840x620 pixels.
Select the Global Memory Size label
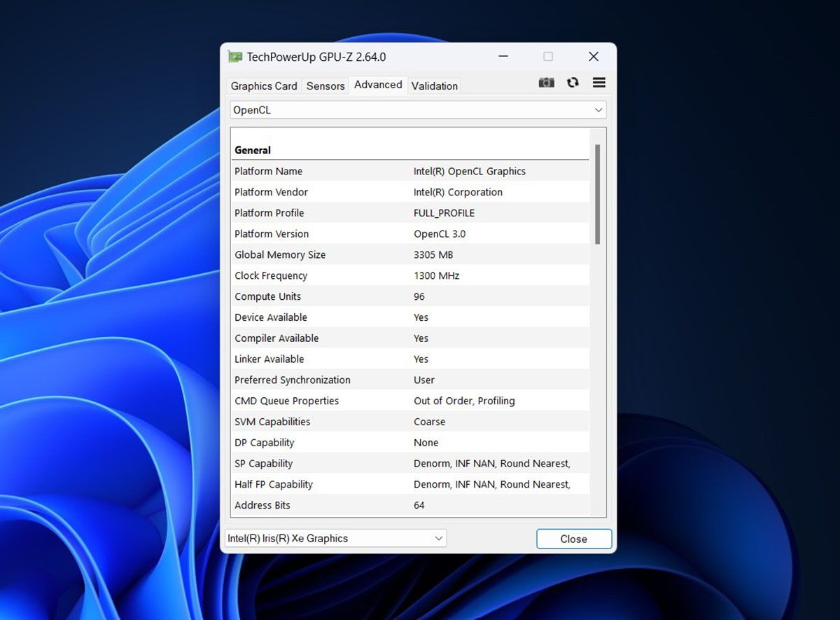(x=280, y=255)
